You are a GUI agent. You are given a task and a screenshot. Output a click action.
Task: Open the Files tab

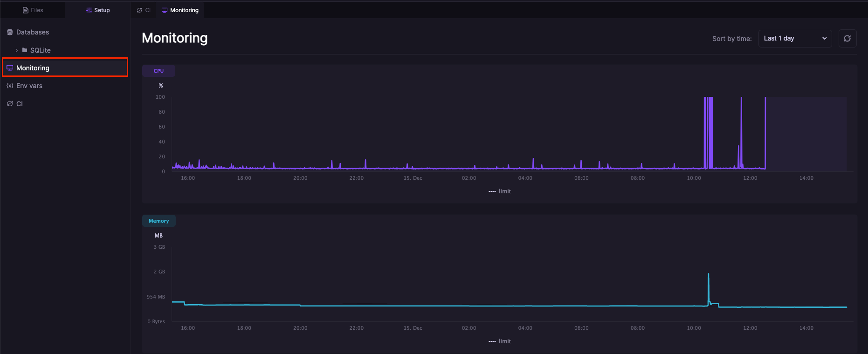click(x=33, y=10)
